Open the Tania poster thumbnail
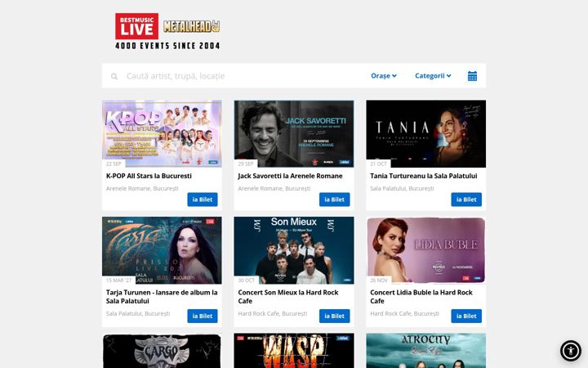 [x=425, y=133]
